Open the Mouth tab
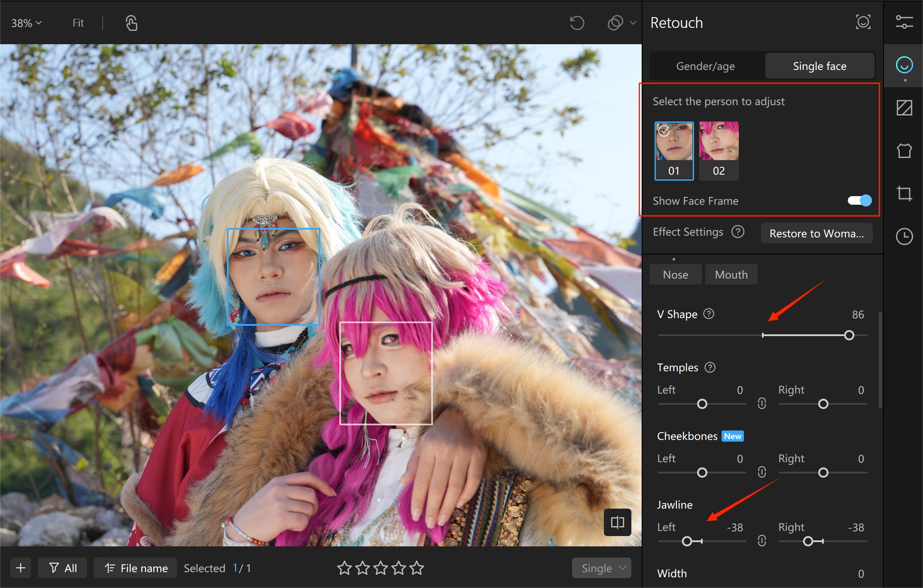The height and width of the screenshot is (588, 923). point(731,275)
